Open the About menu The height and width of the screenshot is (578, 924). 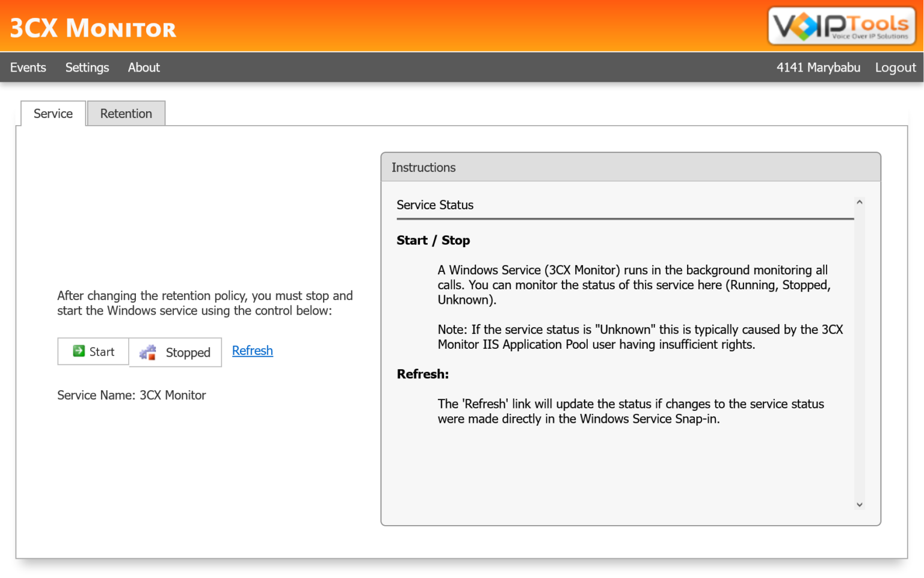143,67
